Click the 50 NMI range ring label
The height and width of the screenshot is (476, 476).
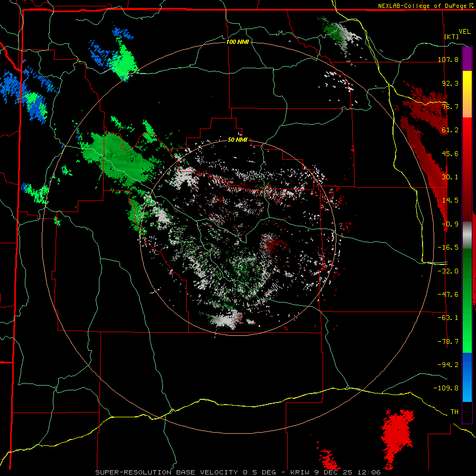point(237,140)
